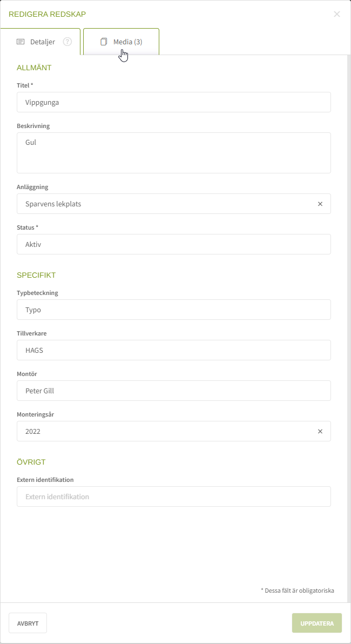The image size is (351, 644).
Task: Clear the Anläggning field selection
Action: click(x=320, y=204)
